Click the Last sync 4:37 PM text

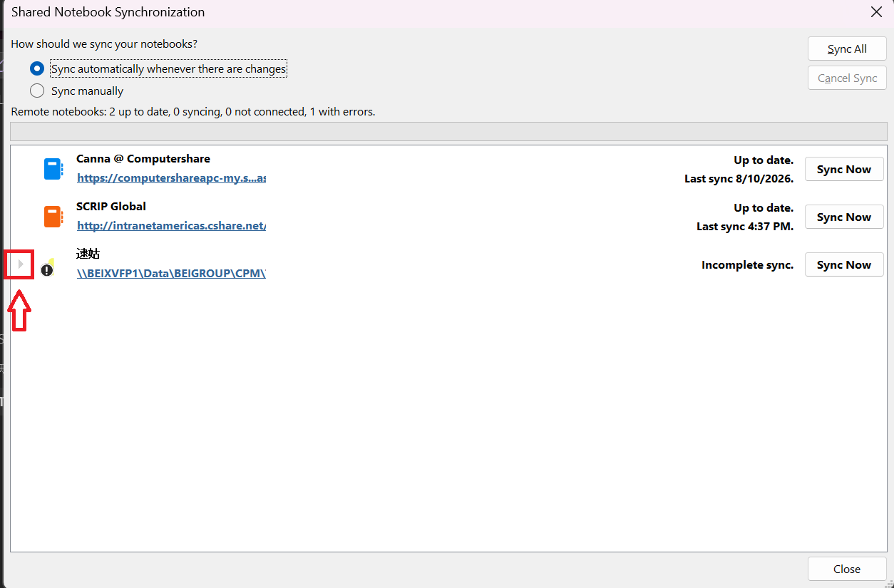745,227
